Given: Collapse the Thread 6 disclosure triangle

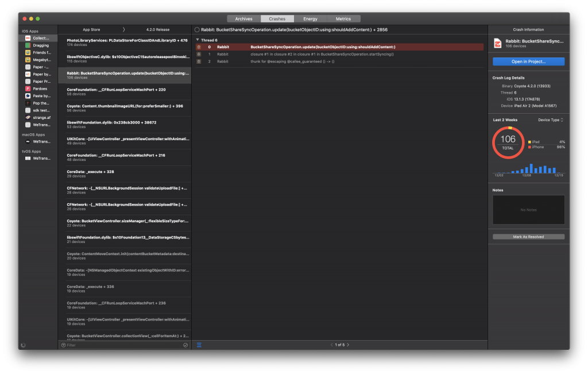Looking at the screenshot, I should [x=197, y=40].
